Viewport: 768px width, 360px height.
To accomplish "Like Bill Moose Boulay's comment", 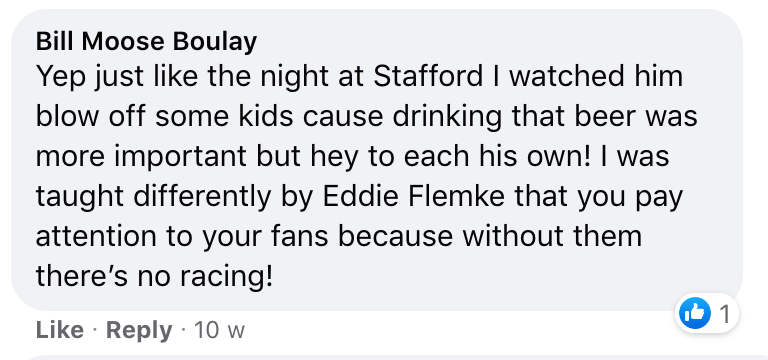I will tap(60, 330).
